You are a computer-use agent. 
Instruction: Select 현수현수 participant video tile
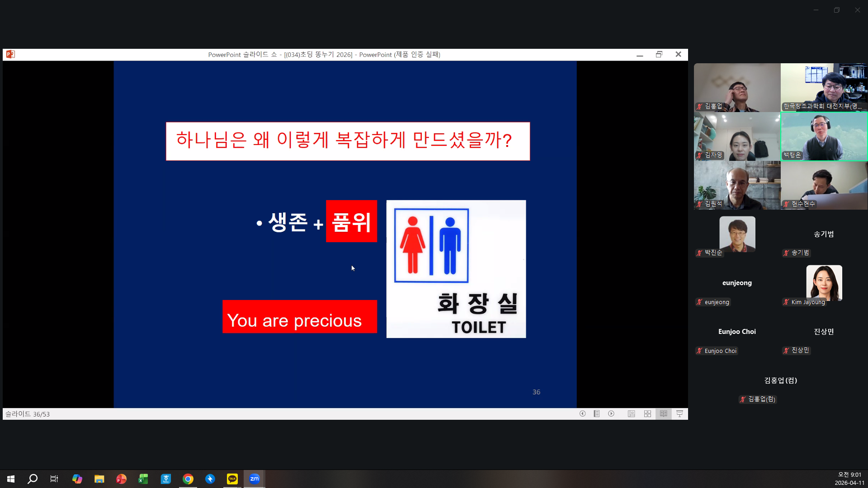(x=824, y=185)
